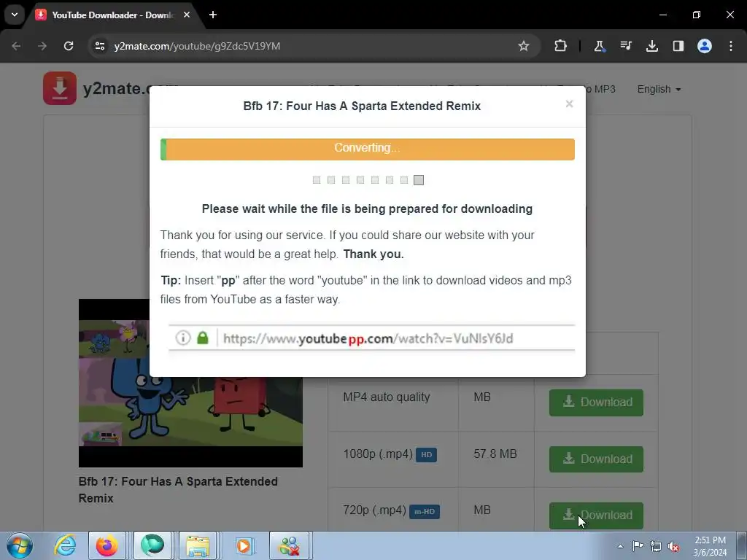
Task: Bookmark this page with the star icon
Action: pos(524,46)
